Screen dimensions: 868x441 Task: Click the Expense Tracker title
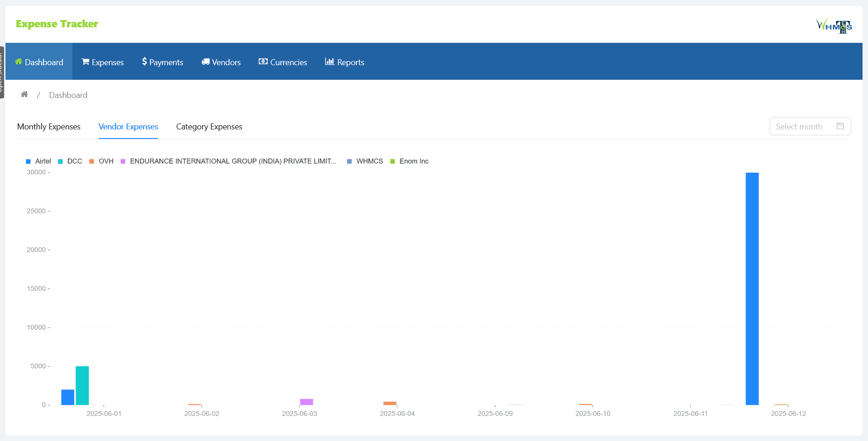tap(57, 24)
